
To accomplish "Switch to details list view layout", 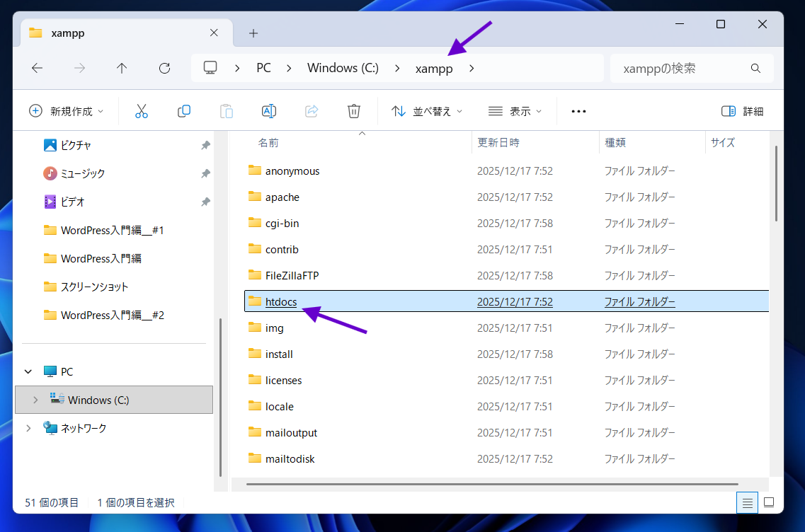I will [x=746, y=502].
